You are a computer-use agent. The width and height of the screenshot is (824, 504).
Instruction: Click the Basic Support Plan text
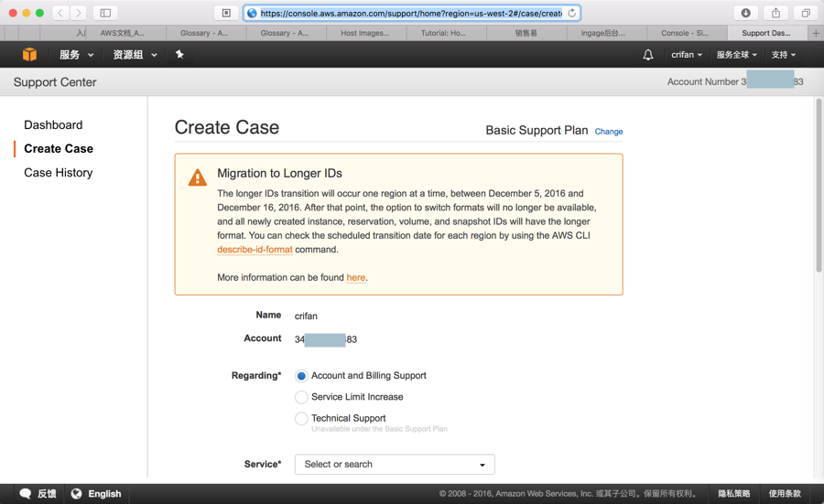[x=537, y=130]
